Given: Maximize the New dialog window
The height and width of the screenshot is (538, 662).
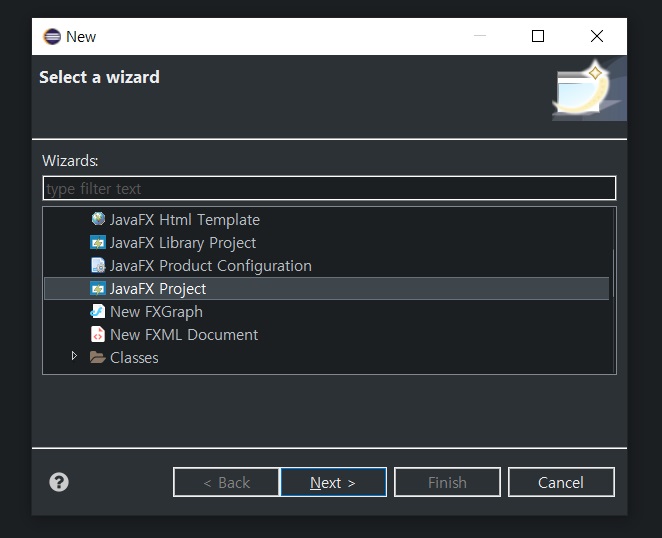Looking at the screenshot, I should 537,36.
